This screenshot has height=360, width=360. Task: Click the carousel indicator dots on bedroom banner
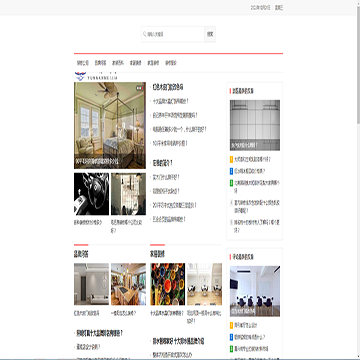[x=140, y=88]
